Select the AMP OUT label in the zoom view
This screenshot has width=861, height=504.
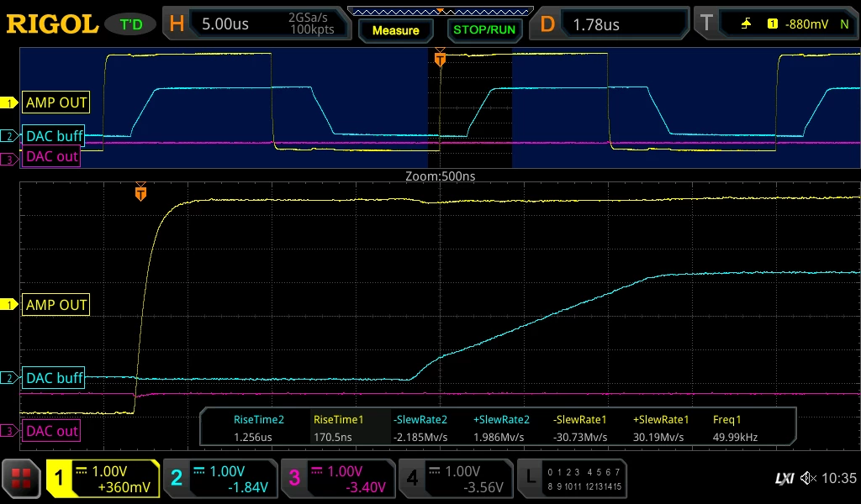(56, 305)
